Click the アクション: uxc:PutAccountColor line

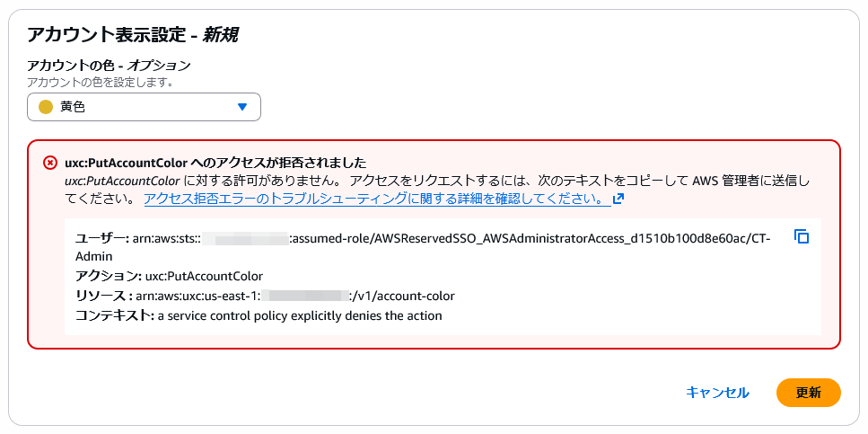coord(170,276)
